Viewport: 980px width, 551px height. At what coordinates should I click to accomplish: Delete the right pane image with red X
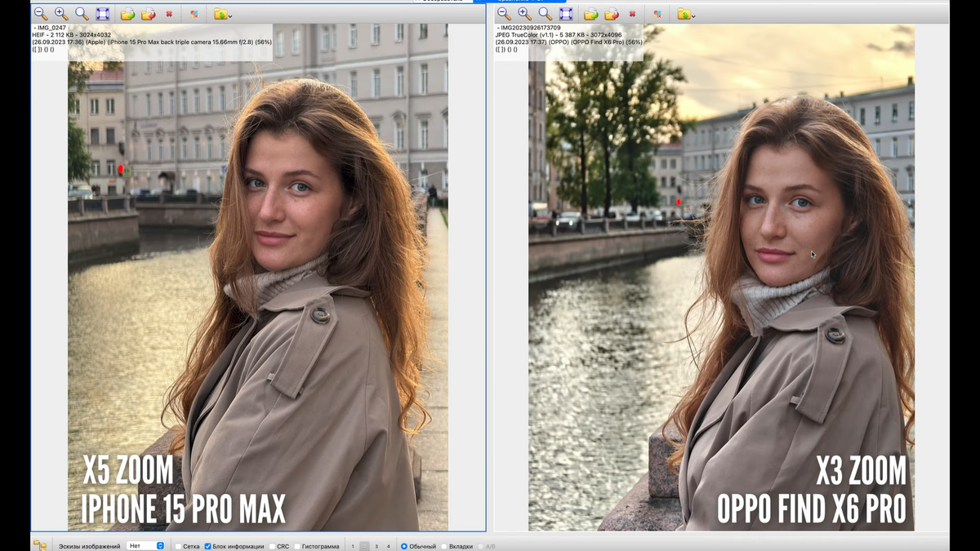point(632,14)
